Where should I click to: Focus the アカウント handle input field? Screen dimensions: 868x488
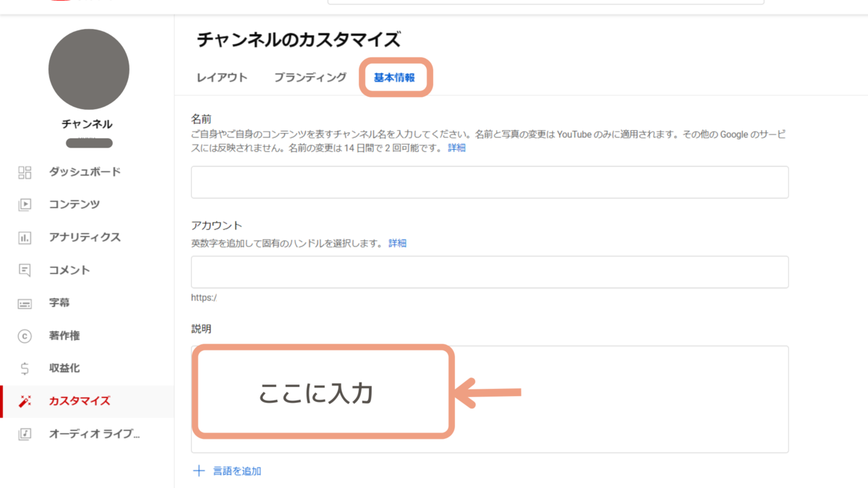tap(490, 272)
